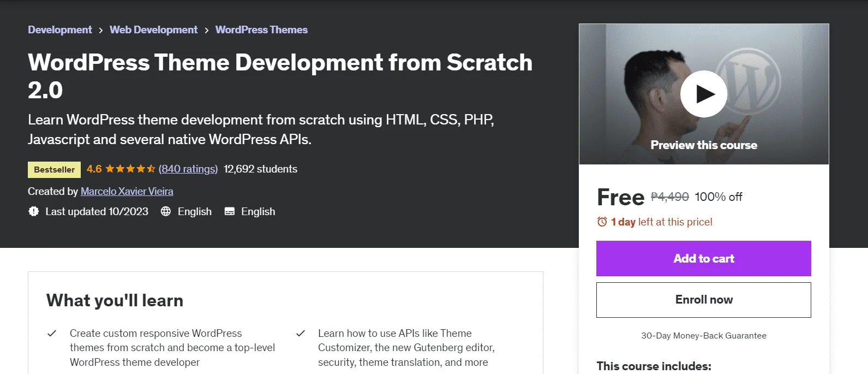Click the 'Preview this course' caption
Screen dimensions: 868x374
pyautogui.click(x=704, y=145)
